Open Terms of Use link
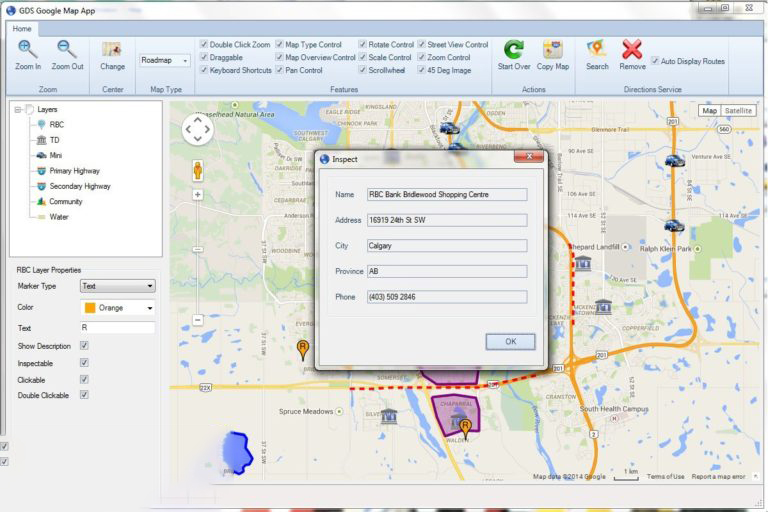This screenshot has height=512, width=768. pyautogui.click(x=665, y=476)
